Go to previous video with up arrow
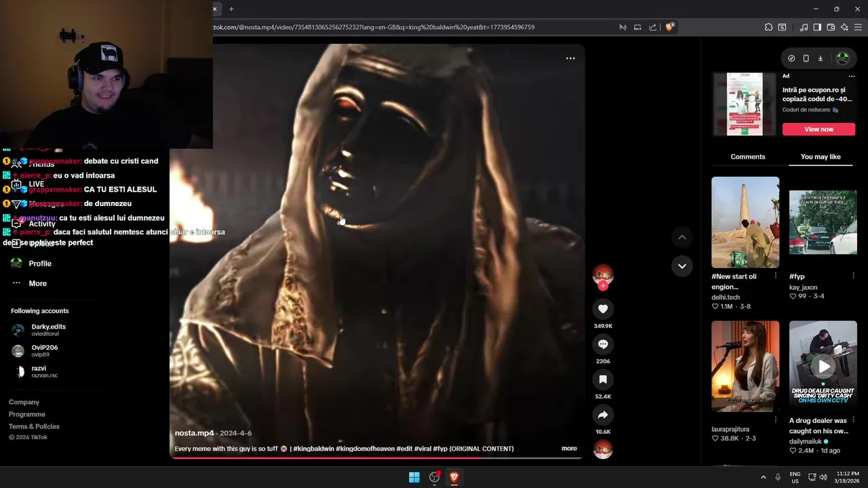The width and height of the screenshot is (868, 488). (x=682, y=237)
